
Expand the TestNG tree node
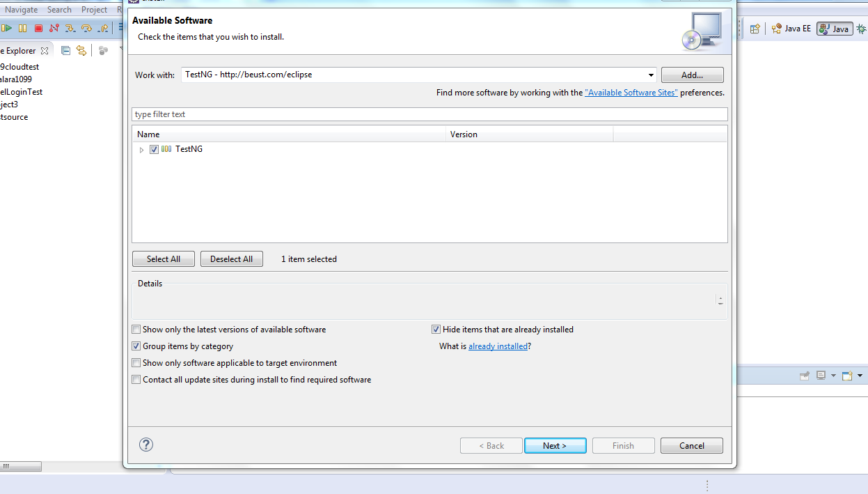142,150
